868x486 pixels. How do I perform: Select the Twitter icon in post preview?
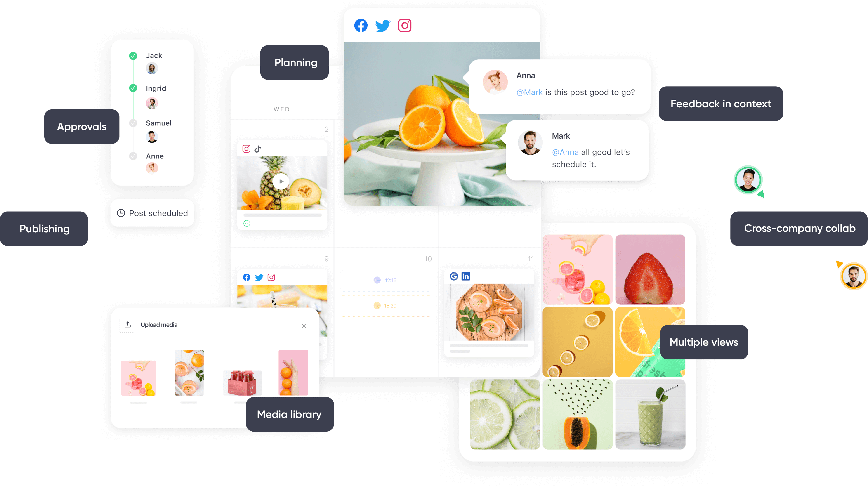coord(382,25)
